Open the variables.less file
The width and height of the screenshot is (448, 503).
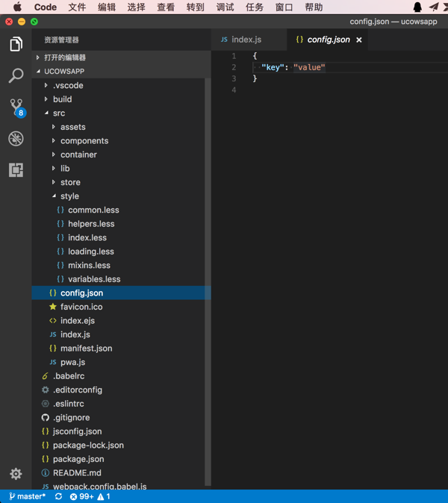pyautogui.click(x=93, y=279)
